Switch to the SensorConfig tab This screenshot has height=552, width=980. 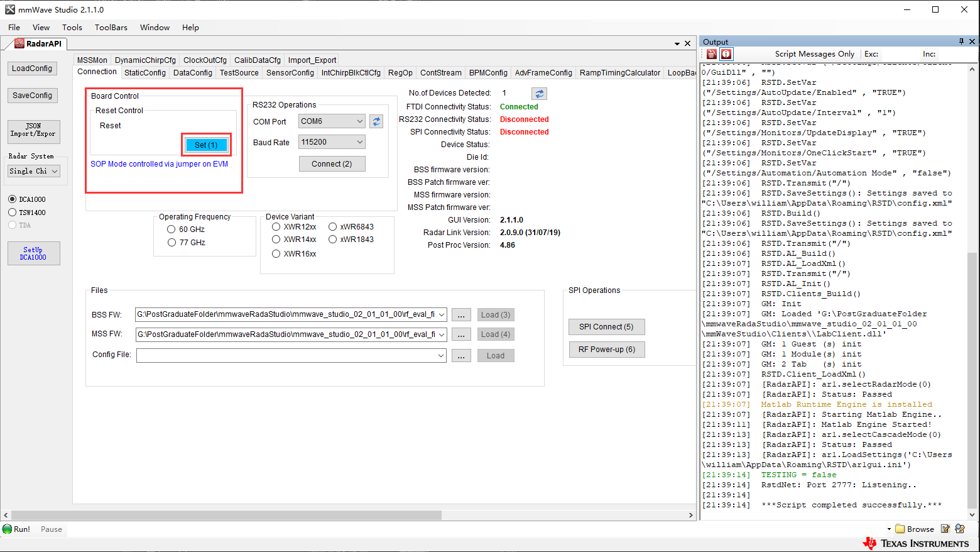coord(290,73)
